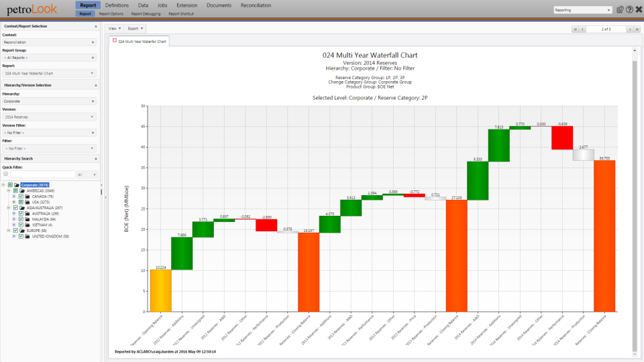Open the Report Group dropdown
This screenshot has height=362, width=644.
[x=49, y=58]
